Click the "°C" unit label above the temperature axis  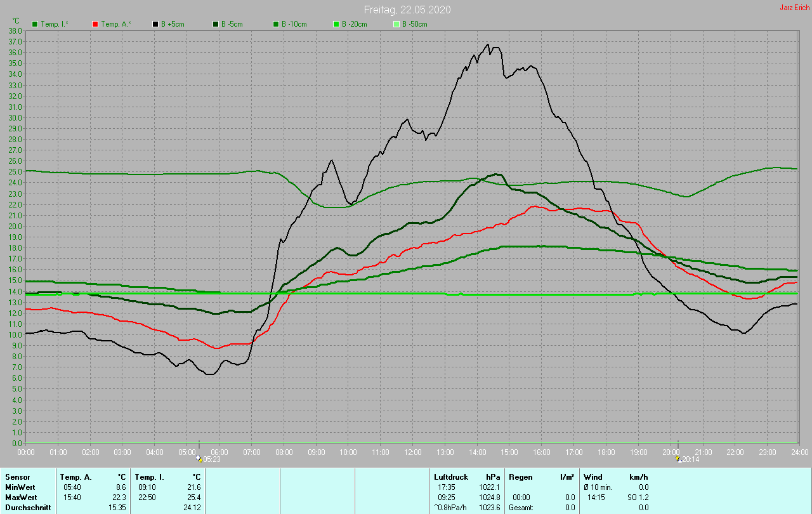(x=16, y=21)
